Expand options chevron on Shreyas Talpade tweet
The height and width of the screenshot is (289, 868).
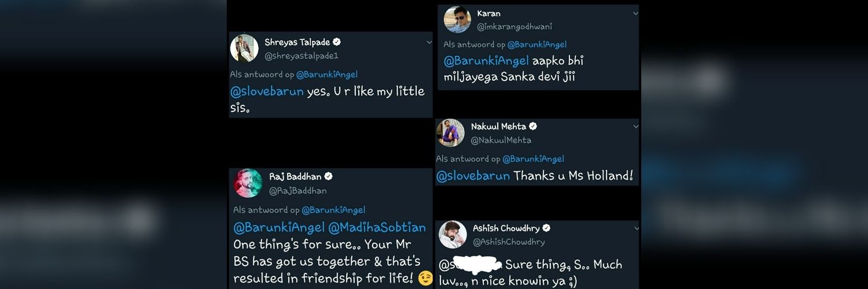click(429, 42)
